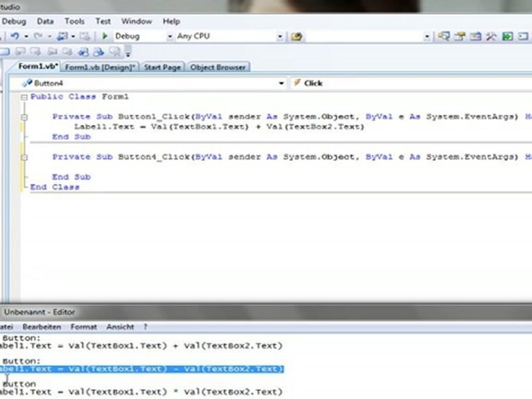Click the grayed Navigate Forward icon
The image size is (532, 399).
[x=84, y=36]
